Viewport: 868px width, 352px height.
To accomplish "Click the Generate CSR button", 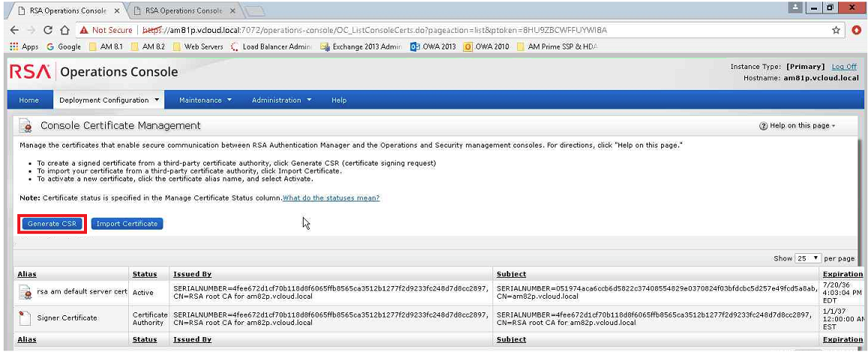I will click(x=52, y=224).
